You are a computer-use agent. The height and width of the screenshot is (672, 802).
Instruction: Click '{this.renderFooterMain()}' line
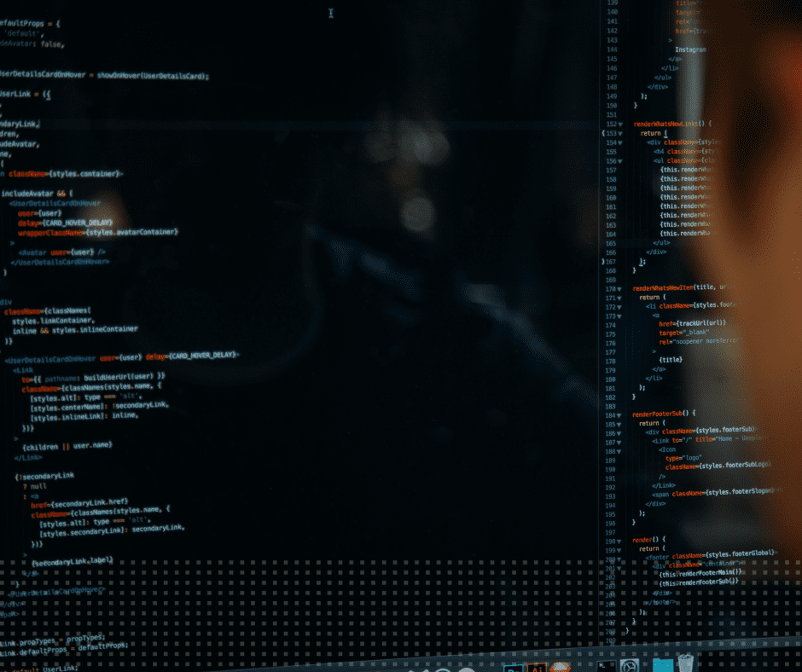pos(700,573)
